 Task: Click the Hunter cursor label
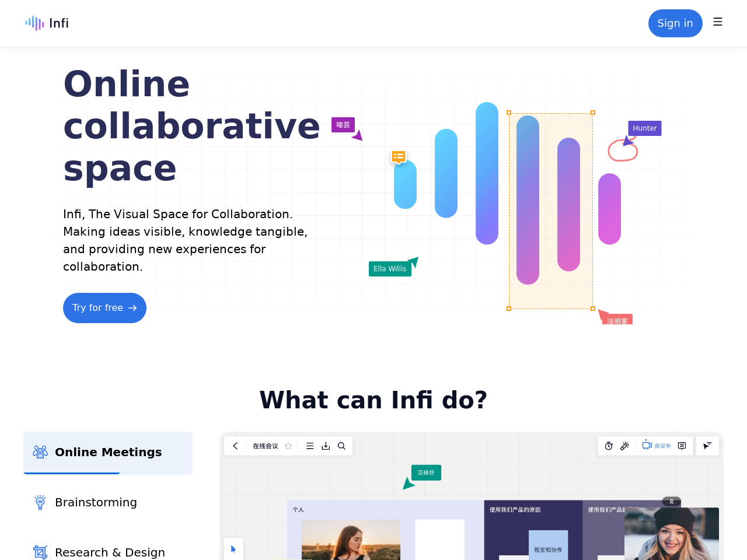[645, 128]
